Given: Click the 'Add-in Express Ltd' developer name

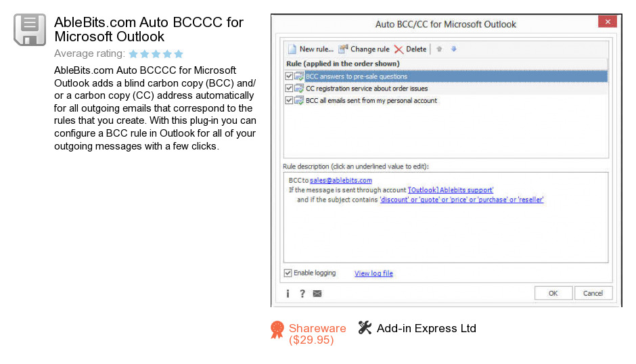Looking at the screenshot, I should (426, 328).
